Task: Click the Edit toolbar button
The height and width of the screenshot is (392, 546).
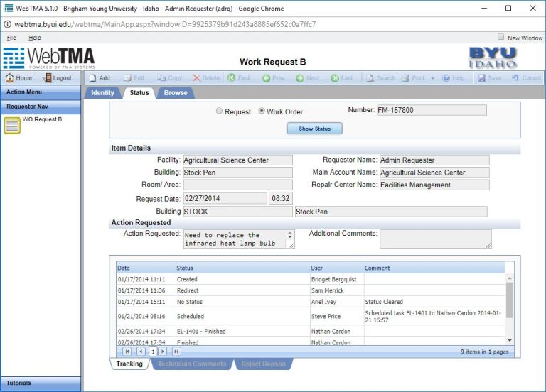Action: (x=134, y=78)
